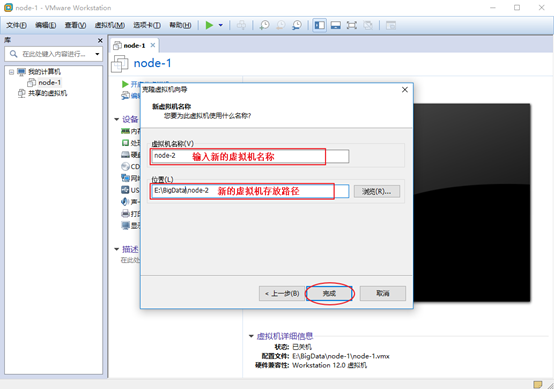Click the config file path E:\BigData\node-1\node-1.vmx

coord(341,356)
